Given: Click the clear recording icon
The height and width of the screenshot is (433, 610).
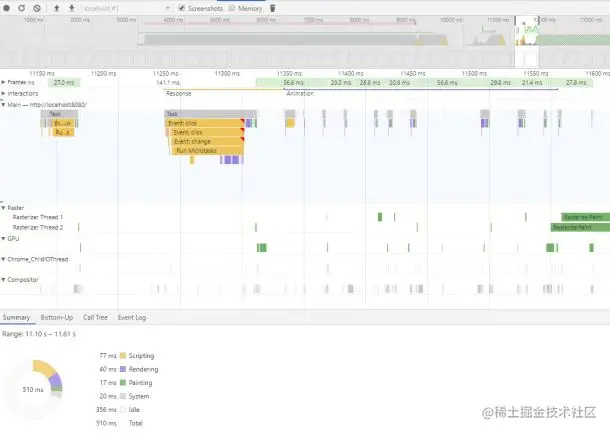Looking at the screenshot, I should coord(37,8).
